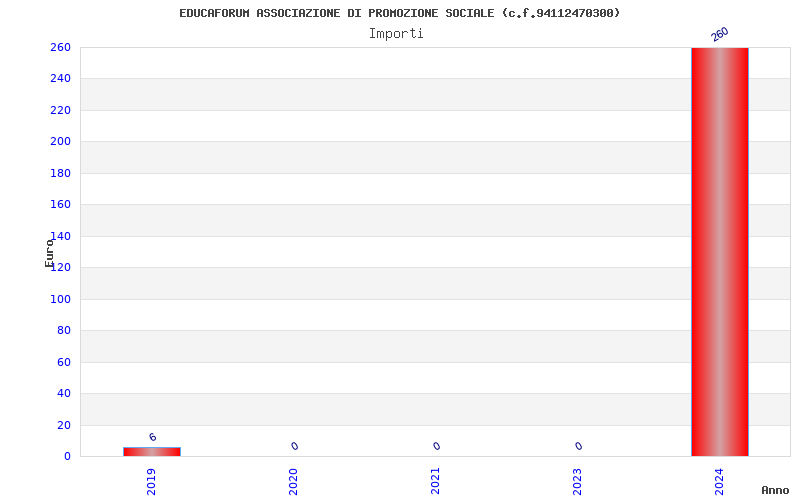Click the y-axis tick 200
This screenshot has height=500, width=800.
click(60, 141)
